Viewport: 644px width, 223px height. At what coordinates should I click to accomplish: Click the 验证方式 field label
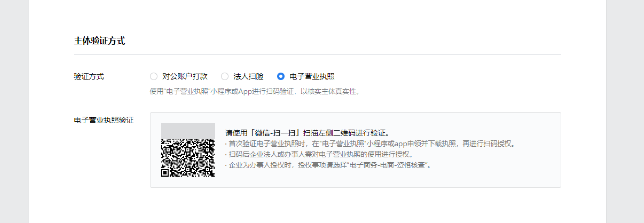point(89,76)
